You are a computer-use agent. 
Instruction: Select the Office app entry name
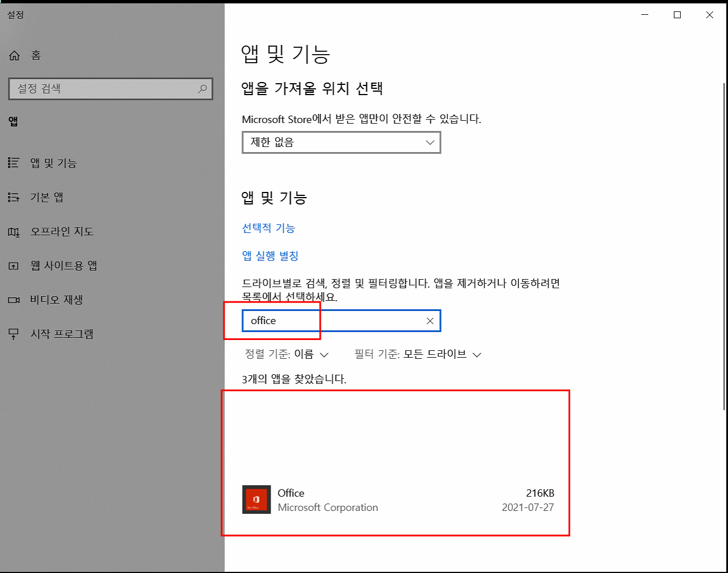click(291, 493)
